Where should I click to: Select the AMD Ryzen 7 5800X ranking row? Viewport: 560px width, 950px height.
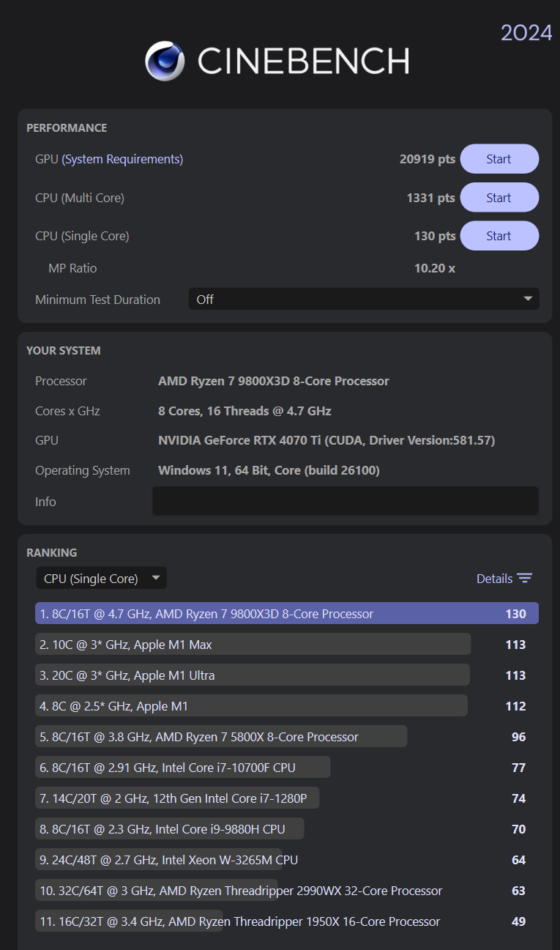pos(221,737)
